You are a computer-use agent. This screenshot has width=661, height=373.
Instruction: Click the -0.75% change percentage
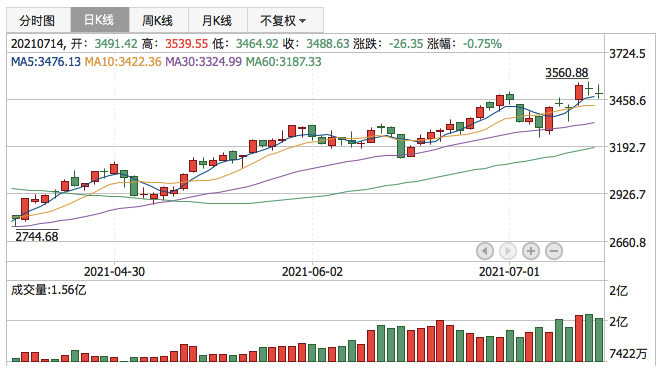coord(482,44)
